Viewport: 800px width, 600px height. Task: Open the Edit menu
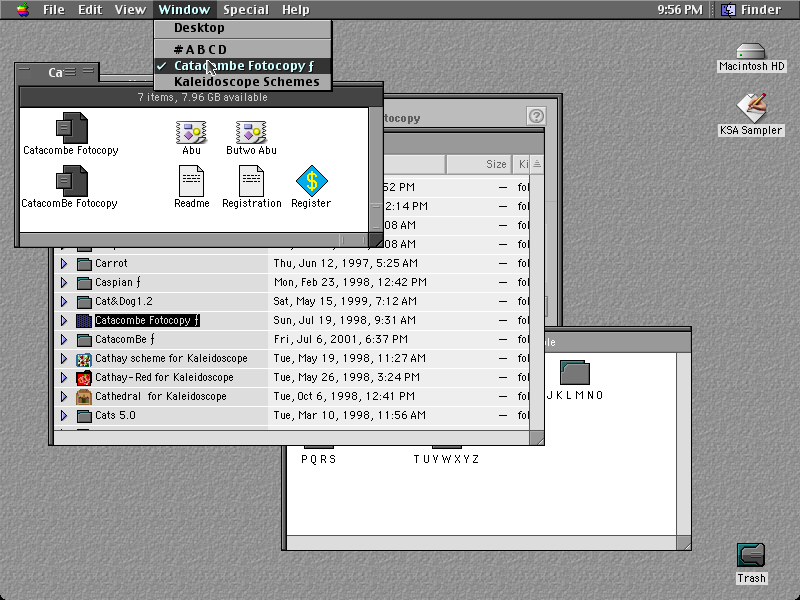point(90,10)
